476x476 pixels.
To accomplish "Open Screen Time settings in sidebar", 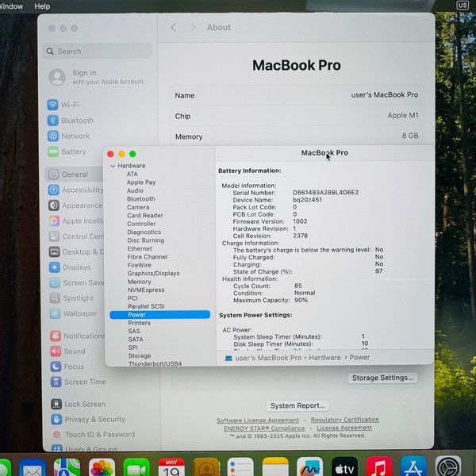I will tap(79, 382).
